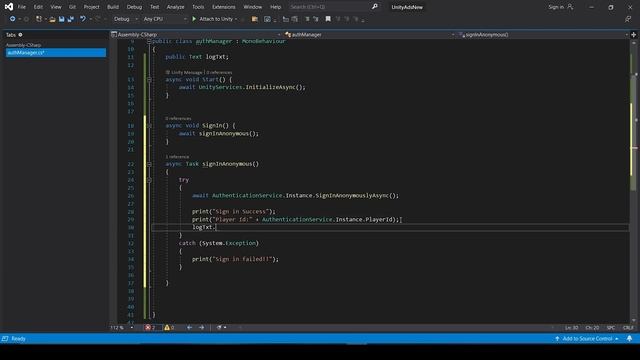Open the Edit menu
This screenshot has width=640, height=360.
(38, 7)
